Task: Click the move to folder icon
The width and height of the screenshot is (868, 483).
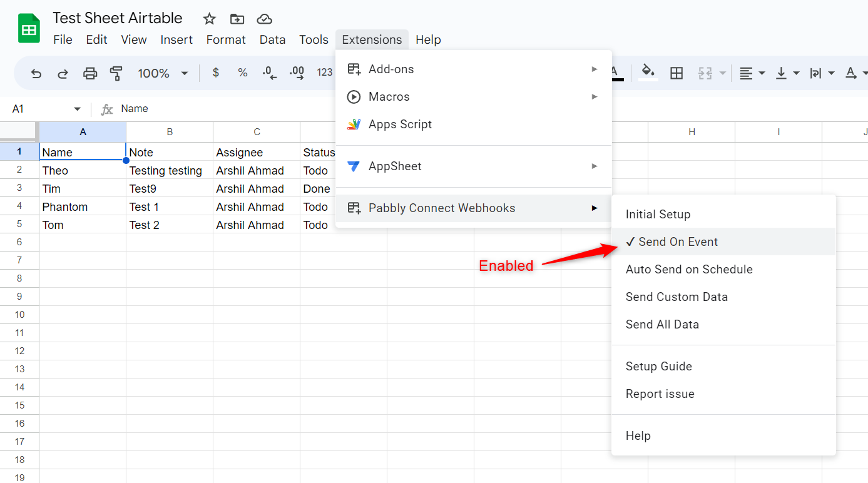Action: click(237, 19)
